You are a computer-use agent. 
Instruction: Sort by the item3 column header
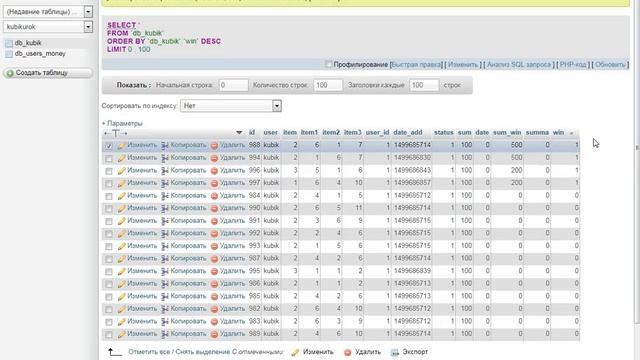pos(352,133)
